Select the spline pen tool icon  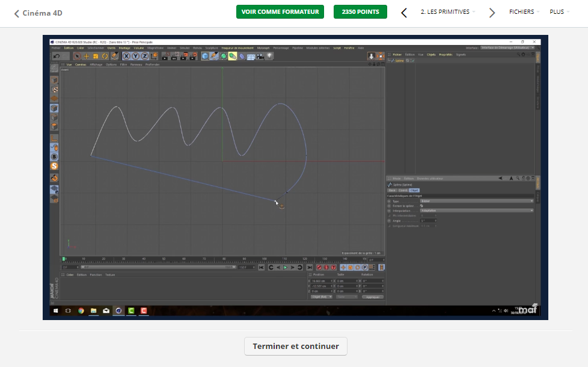click(214, 57)
